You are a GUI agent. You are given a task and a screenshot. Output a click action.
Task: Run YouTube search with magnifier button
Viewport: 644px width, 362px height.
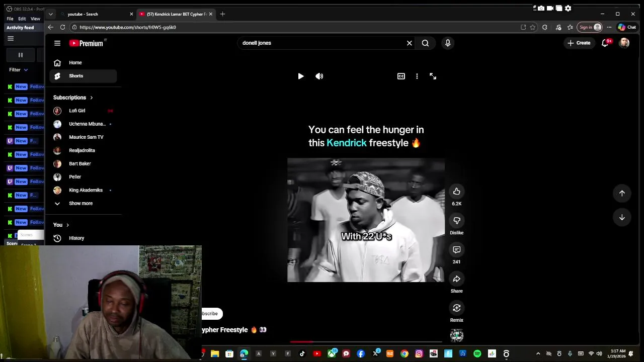[425, 43]
